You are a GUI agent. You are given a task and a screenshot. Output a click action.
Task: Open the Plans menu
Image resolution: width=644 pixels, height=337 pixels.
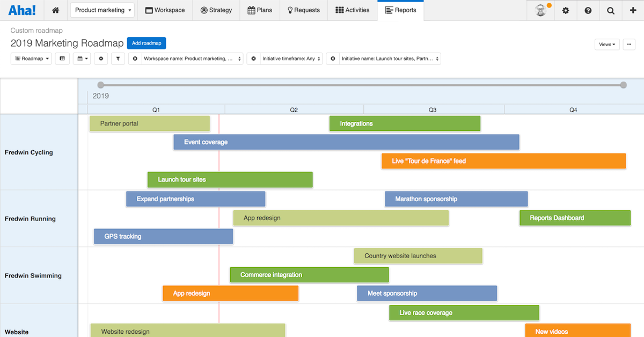260,10
